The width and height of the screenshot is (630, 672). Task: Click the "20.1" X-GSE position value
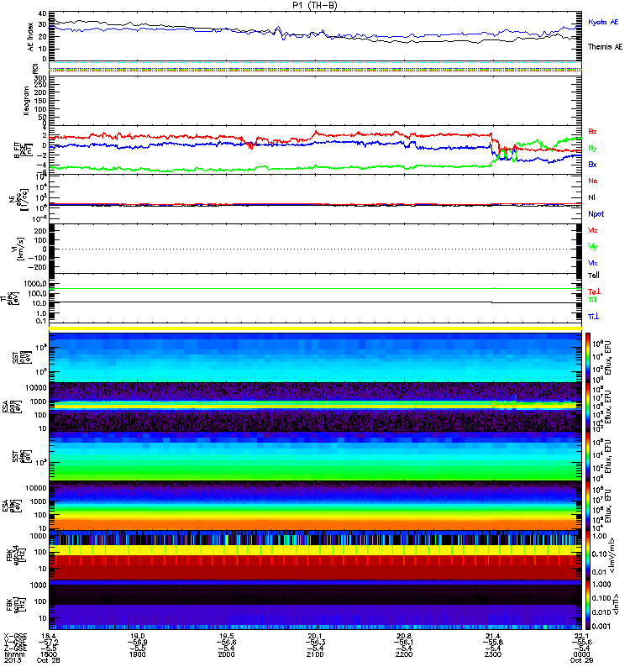click(315, 636)
